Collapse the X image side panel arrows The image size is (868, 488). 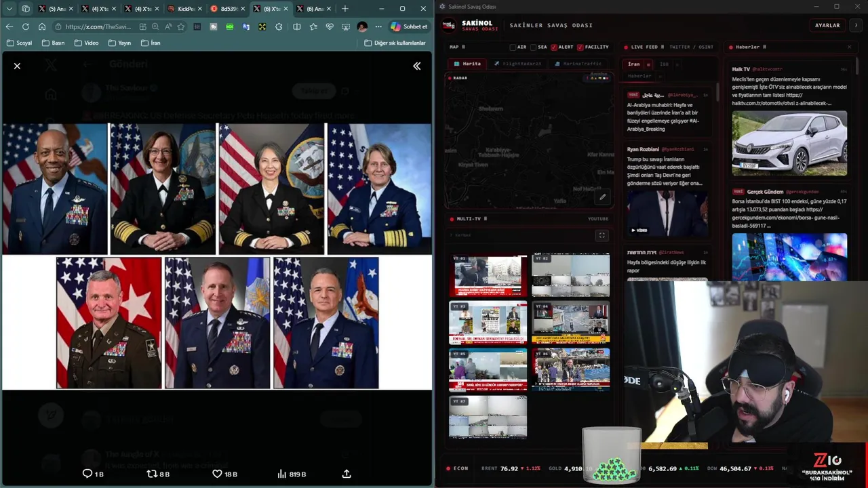click(417, 66)
